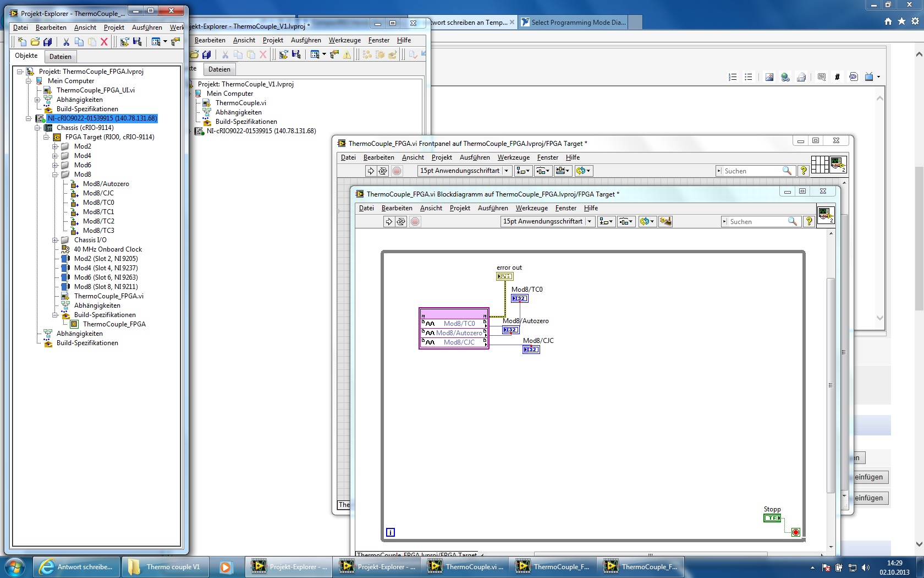
Task: Click VI connector icon in Blockdiagramm window
Action: [x=826, y=214]
